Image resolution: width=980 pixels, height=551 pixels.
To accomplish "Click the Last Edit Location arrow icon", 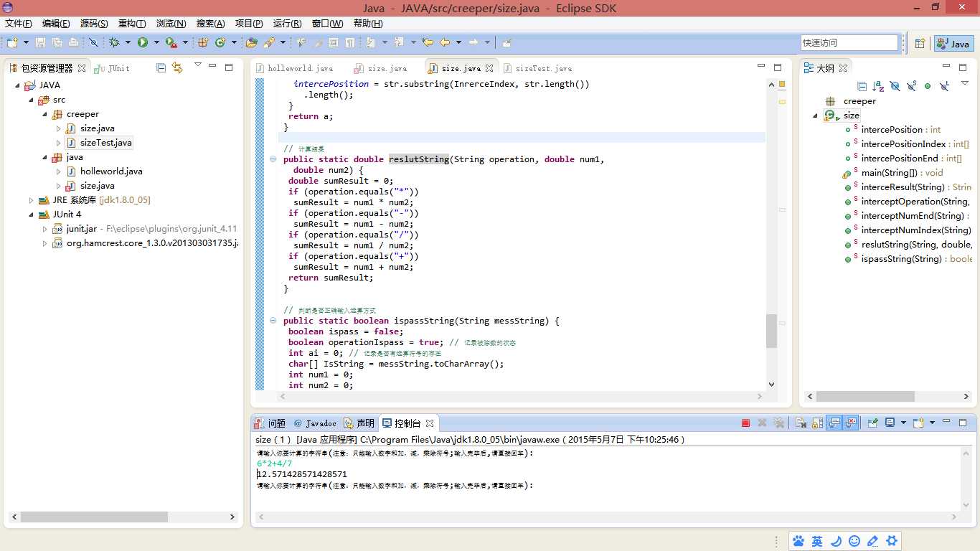I will coord(428,42).
